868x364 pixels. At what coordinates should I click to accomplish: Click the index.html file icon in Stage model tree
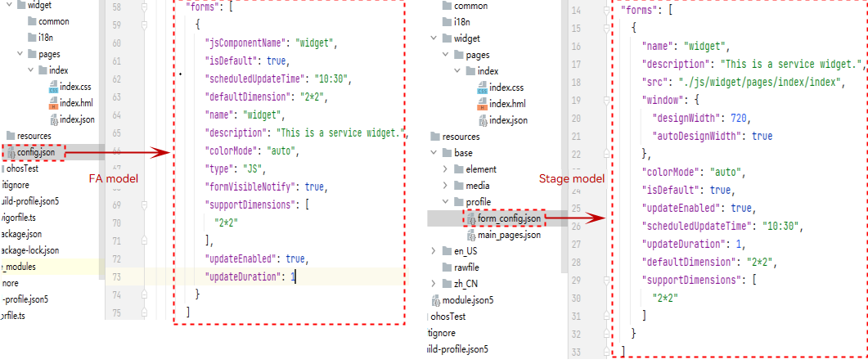tap(482, 103)
